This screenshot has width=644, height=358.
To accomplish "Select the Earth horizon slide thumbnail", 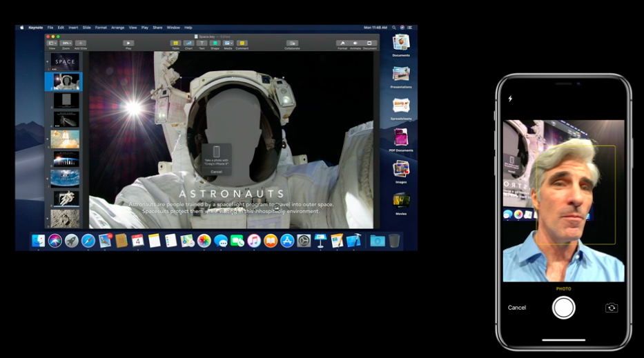I will pyautogui.click(x=66, y=159).
